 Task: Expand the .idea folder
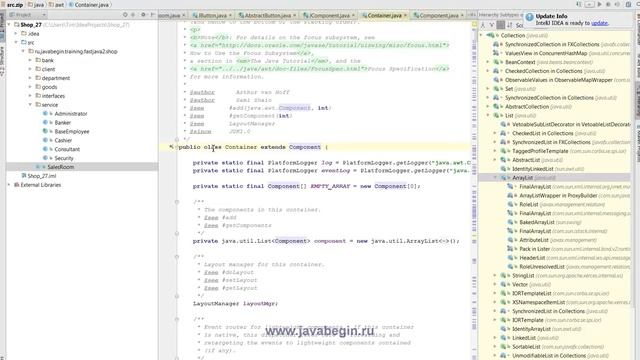[16, 33]
